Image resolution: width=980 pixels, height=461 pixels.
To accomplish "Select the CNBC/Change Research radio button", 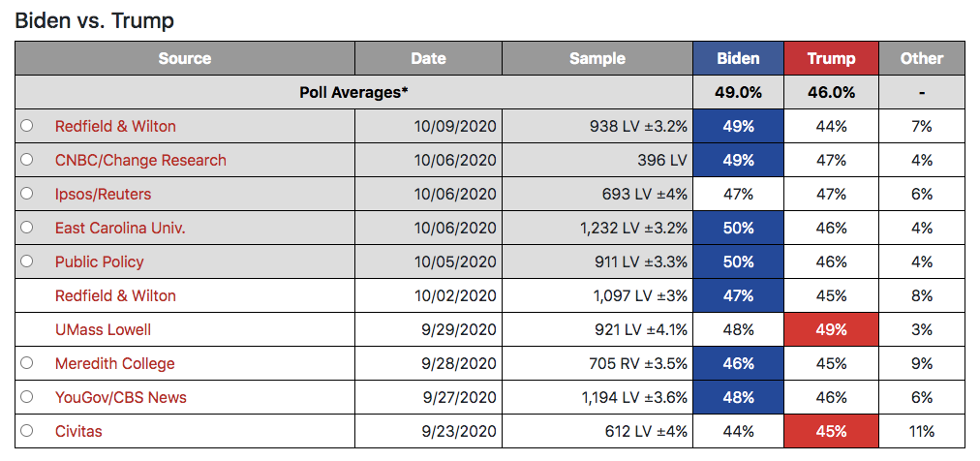I will click(x=26, y=159).
